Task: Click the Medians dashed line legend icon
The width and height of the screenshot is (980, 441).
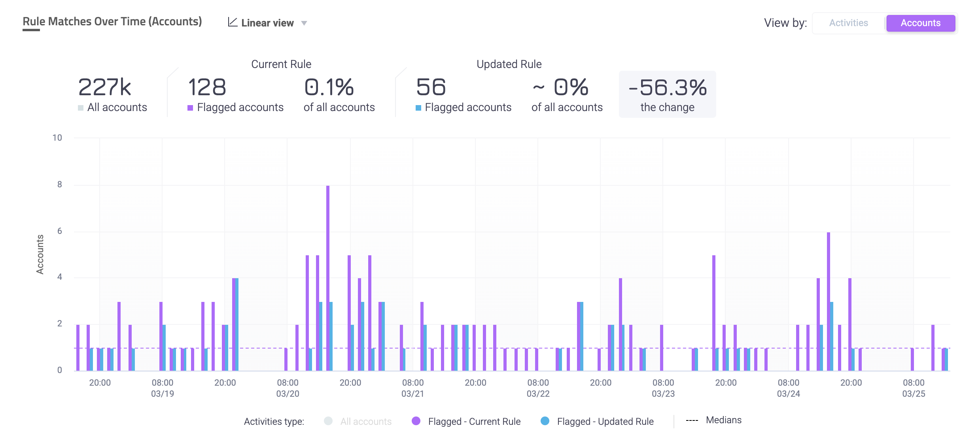Action: point(692,420)
